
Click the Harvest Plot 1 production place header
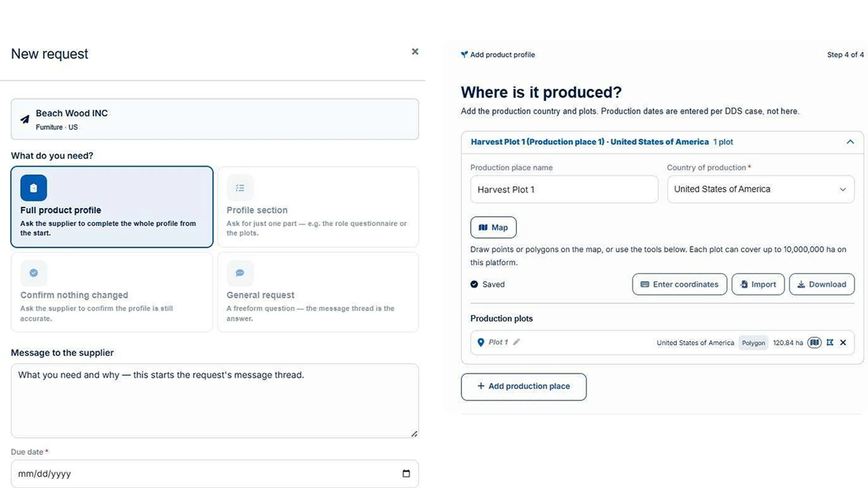pyautogui.click(x=662, y=142)
